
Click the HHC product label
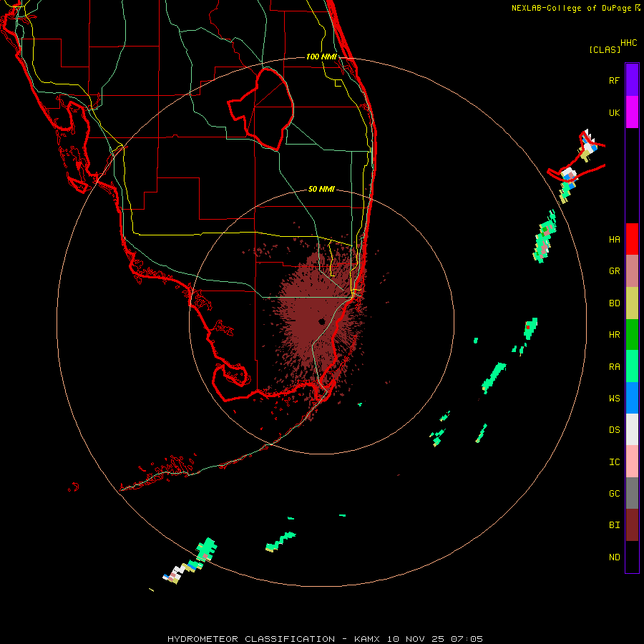tap(628, 43)
